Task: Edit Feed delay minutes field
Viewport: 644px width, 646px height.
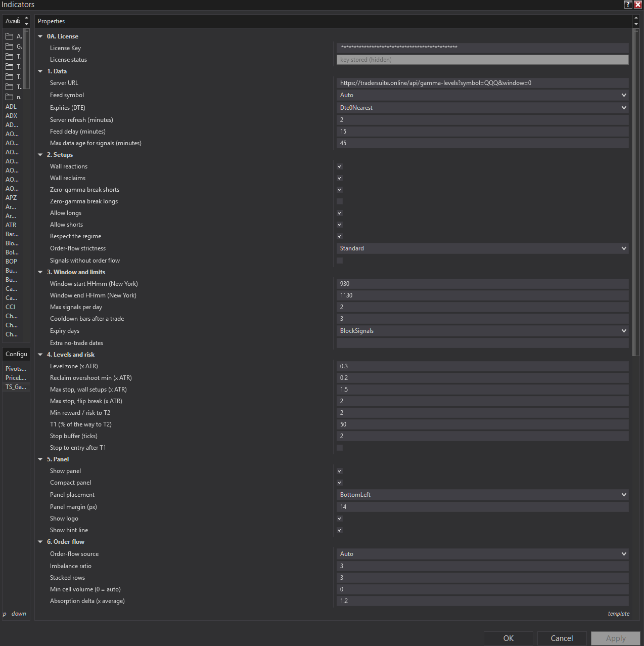Action: pos(483,132)
